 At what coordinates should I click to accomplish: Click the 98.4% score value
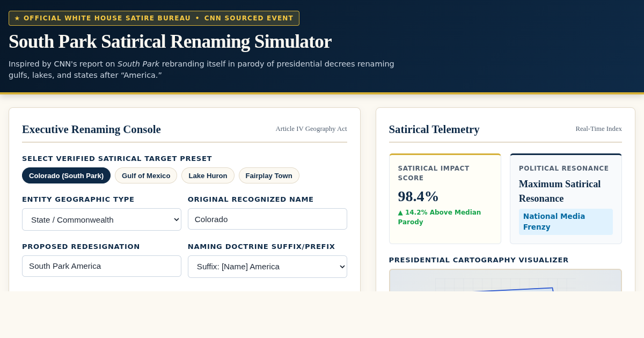tap(418, 196)
